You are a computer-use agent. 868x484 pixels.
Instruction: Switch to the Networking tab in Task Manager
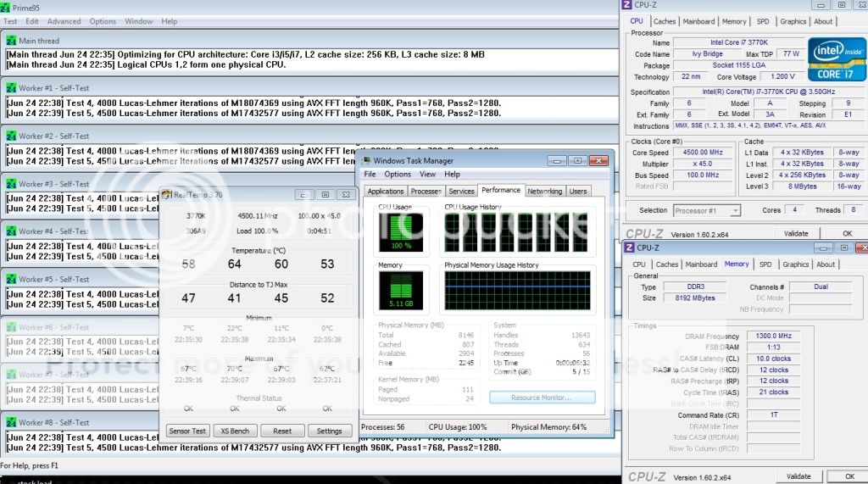(544, 191)
